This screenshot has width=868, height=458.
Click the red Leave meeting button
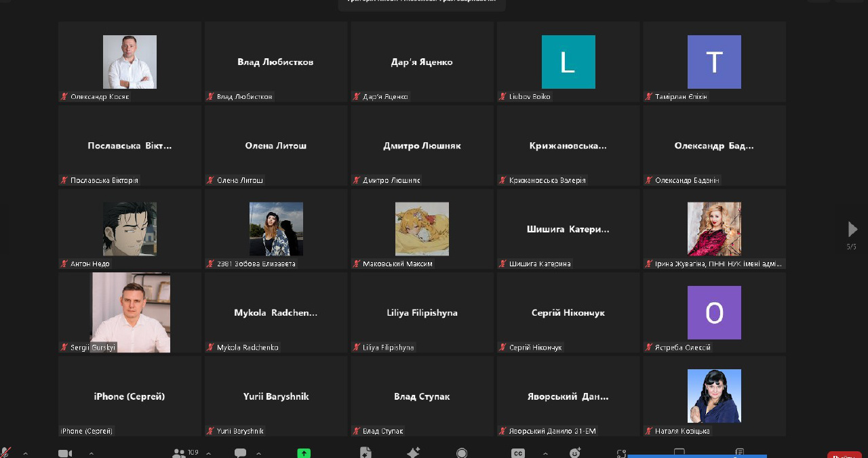point(844,455)
